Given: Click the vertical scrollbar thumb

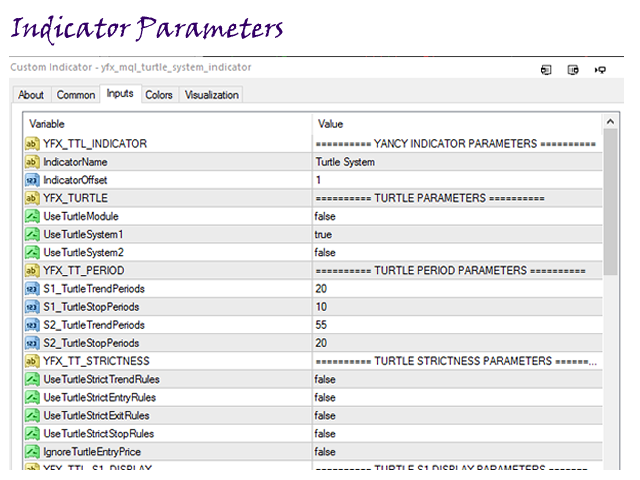Looking at the screenshot, I should (x=610, y=202).
